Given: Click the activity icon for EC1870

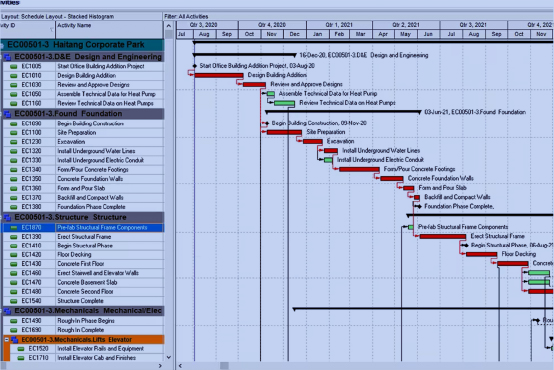Looking at the screenshot, I should 13,228.
